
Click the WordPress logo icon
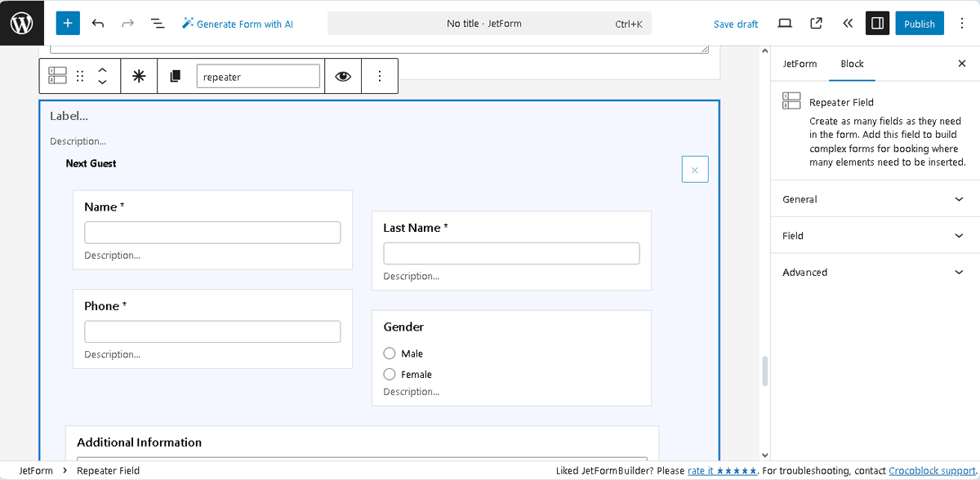click(22, 23)
